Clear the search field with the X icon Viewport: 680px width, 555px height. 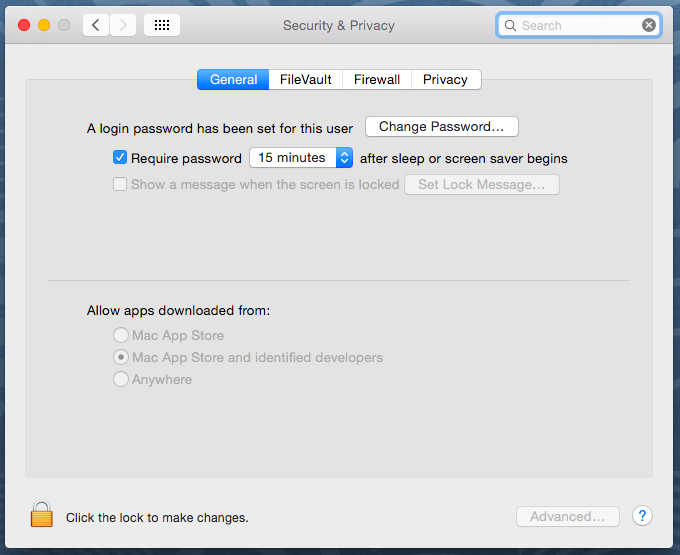pos(649,25)
